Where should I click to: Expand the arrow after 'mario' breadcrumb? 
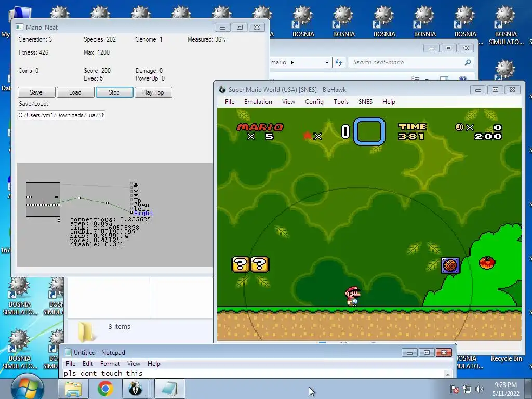click(x=292, y=62)
